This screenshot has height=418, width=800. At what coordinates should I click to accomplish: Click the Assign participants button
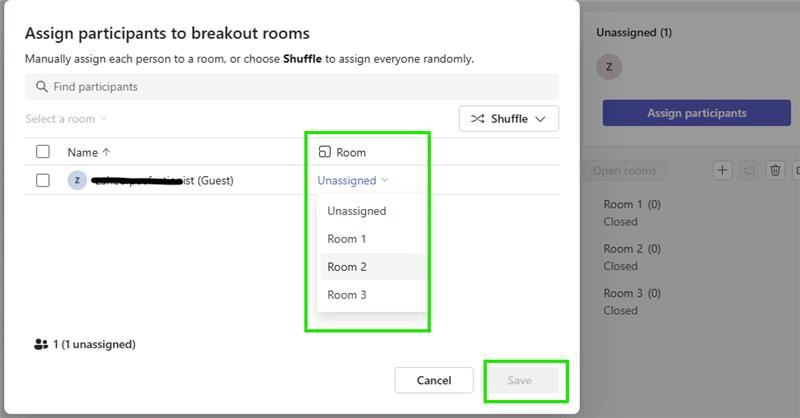click(x=696, y=113)
